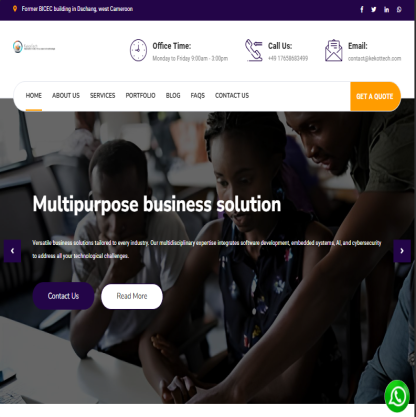This screenshot has width=416, height=417.
Task: Click the Call Us phone icon
Action: point(254,50)
